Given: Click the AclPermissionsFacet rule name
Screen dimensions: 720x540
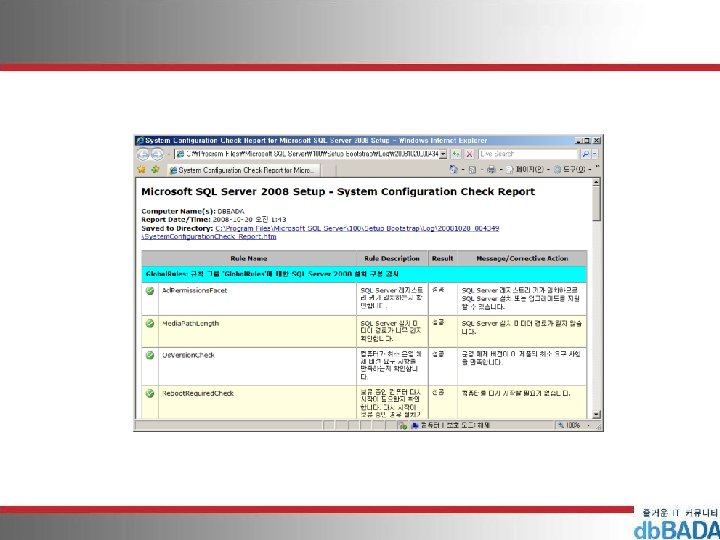Looking at the screenshot, I should pyautogui.click(x=195, y=290).
